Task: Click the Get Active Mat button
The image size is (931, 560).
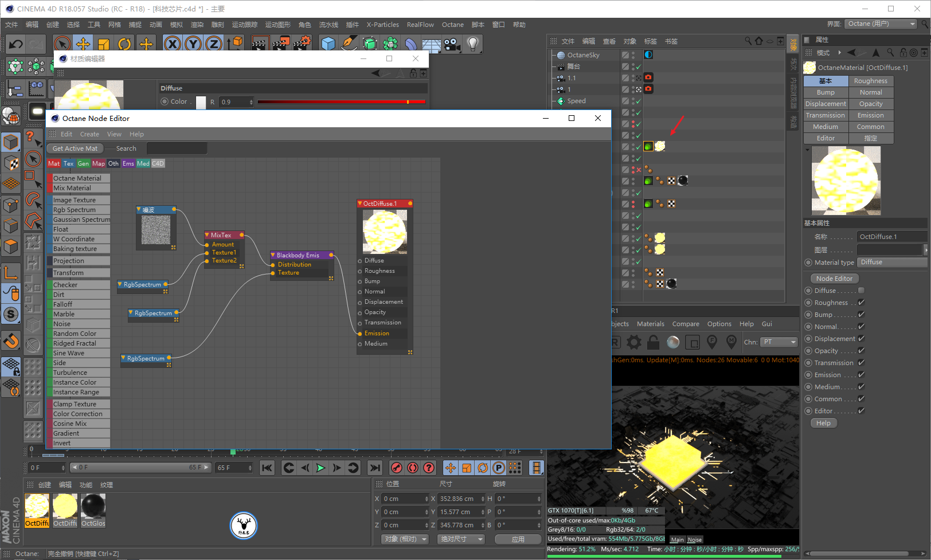Action: pos(75,148)
